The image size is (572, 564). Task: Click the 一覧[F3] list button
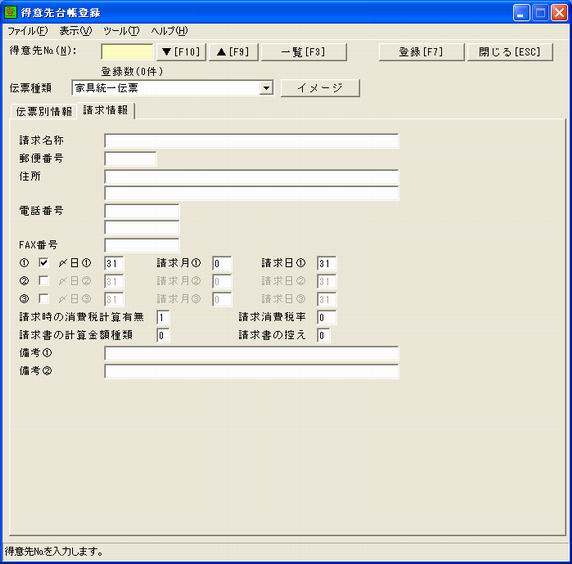point(304,52)
